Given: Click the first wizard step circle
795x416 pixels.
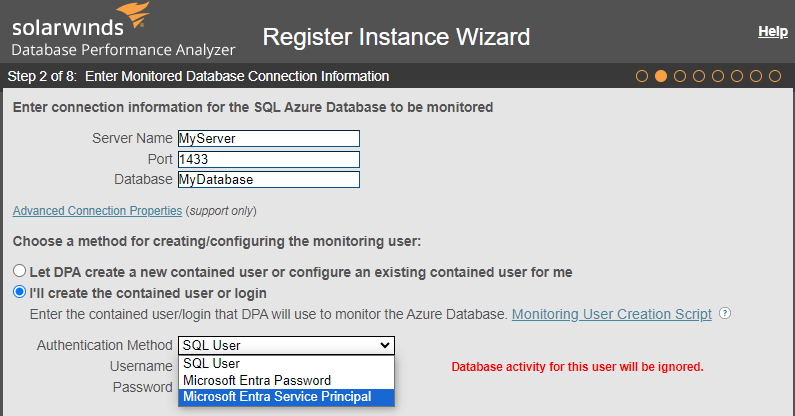Looking at the screenshot, I should 642,76.
